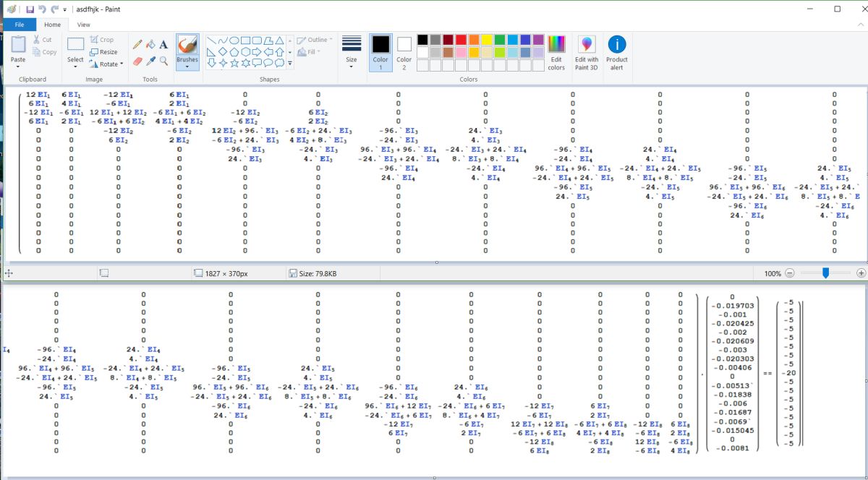Select the Pencil tool

tap(137, 44)
